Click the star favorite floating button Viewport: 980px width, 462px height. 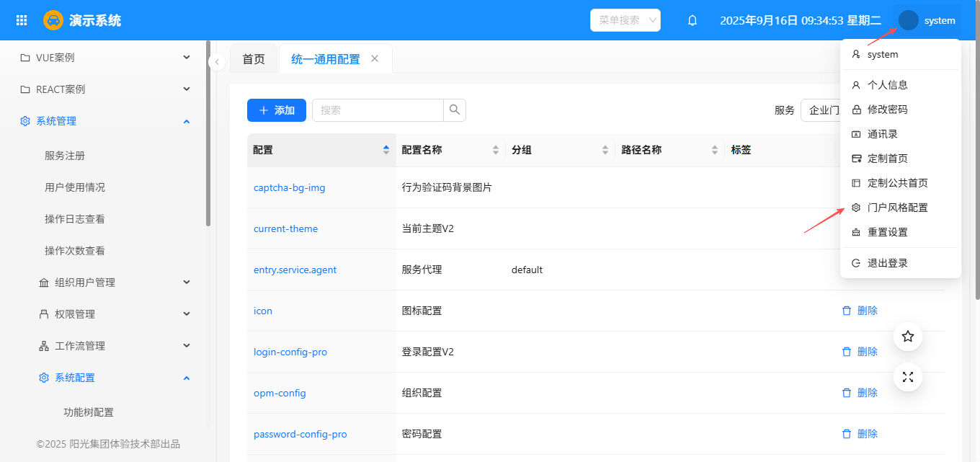[x=908, y=337]
